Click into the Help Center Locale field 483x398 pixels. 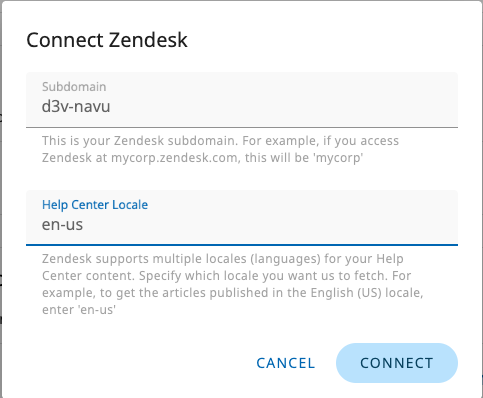point(242,218)
